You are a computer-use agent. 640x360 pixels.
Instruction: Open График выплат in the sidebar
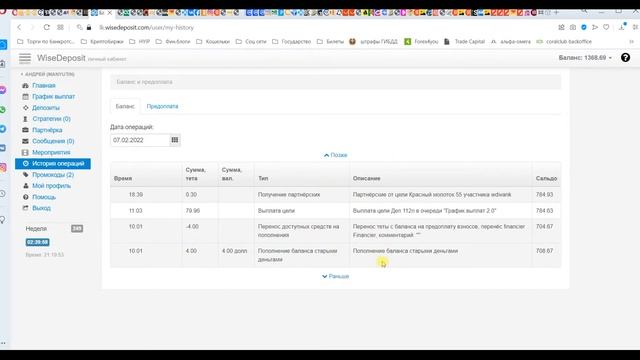(x=53, y=97)
